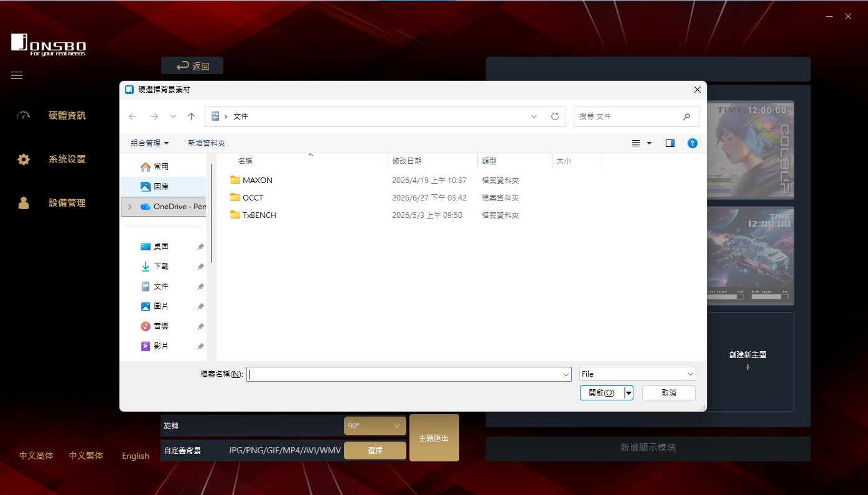
Task: Click the forward arrow in file dialog
Action: point(154,116)
